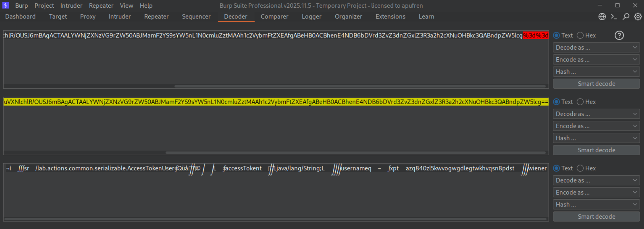Switch to the Repeater tab
The width and height of the screenshot is (644, 229).
click(x=156, y=17)
